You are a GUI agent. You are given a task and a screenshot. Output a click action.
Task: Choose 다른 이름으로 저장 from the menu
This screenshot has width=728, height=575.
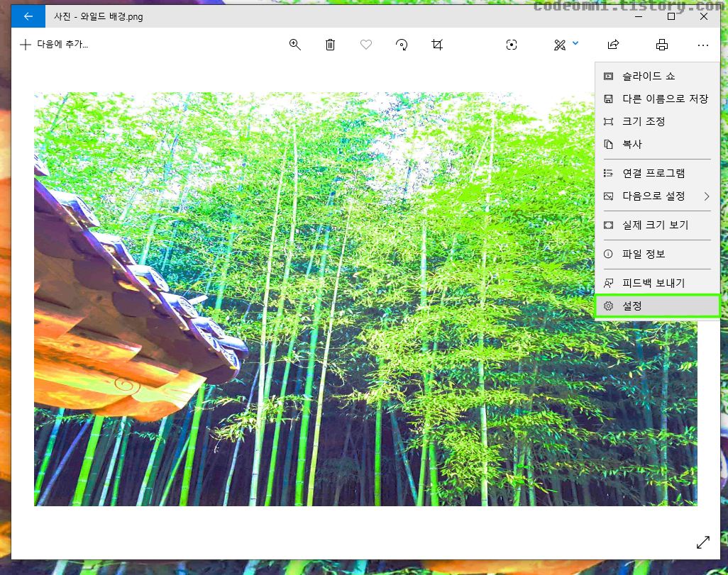(x=658, y=99)
